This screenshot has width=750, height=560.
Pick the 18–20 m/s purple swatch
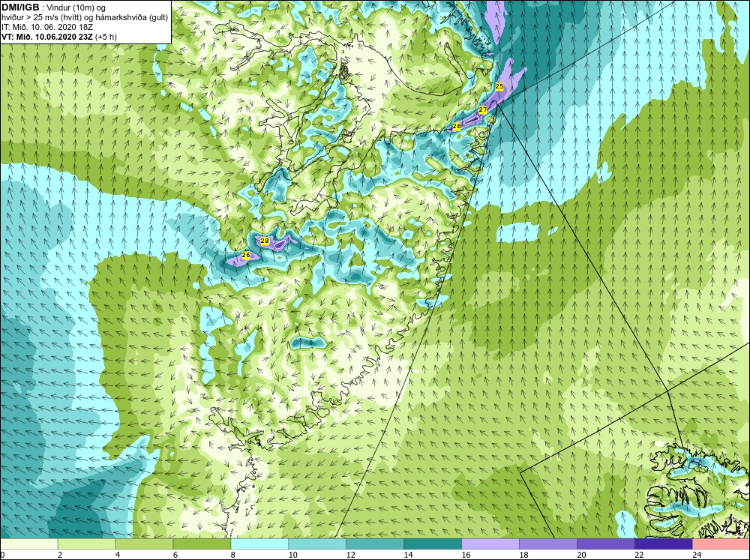[548, 544]
